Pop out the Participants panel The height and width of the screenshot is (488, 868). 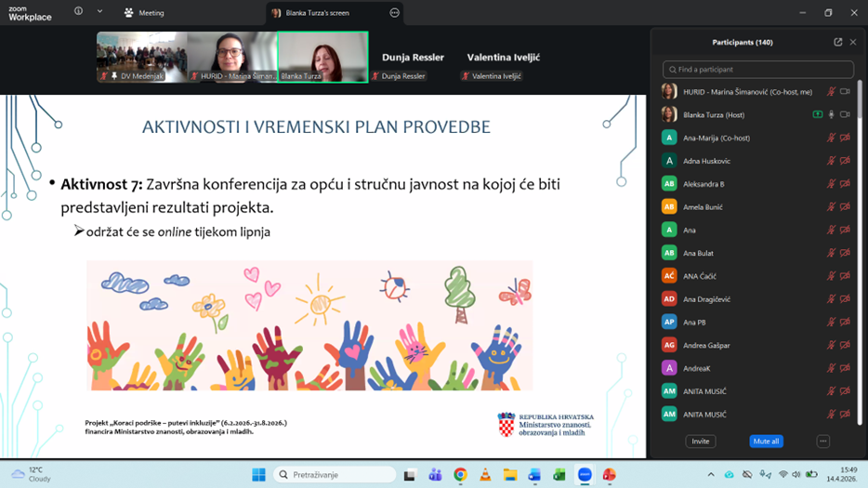pyautogui.click(x=837, y=42)
